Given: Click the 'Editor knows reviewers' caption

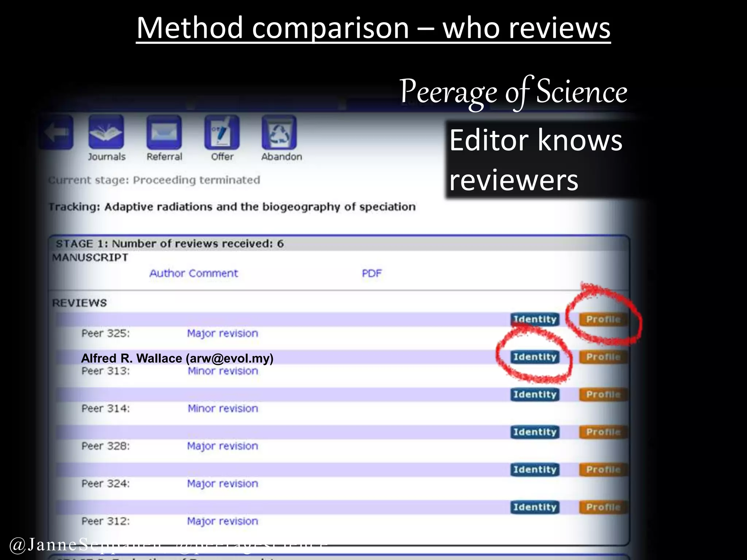Looking at the screenshot, I should pos(536,160).
